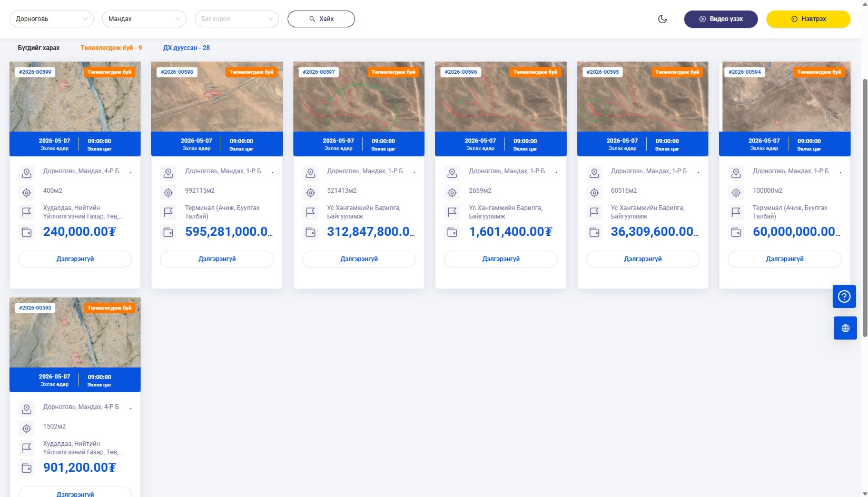Expand the Дорноговь province dropdown

pos(52,19)
